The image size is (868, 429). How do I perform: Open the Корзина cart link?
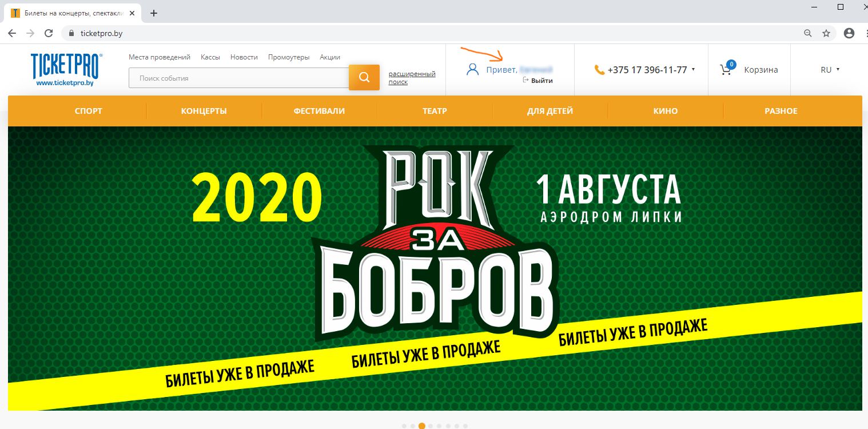(761, 70)
